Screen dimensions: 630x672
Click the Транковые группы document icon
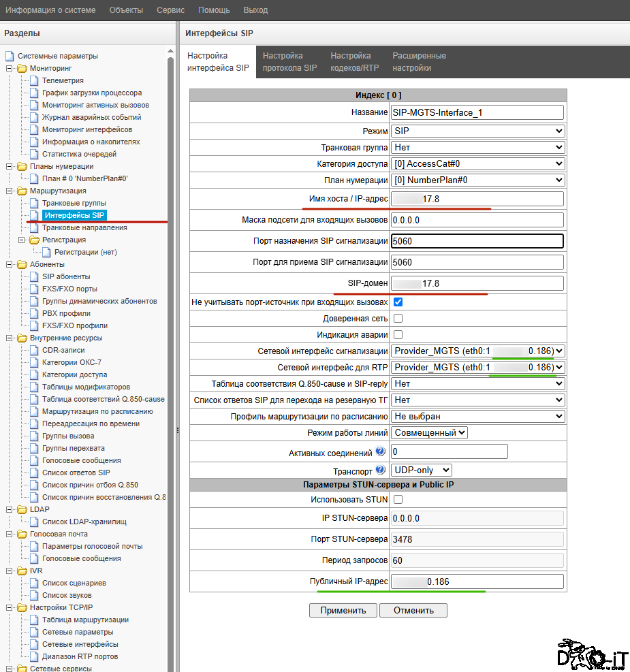pos(34,203)
